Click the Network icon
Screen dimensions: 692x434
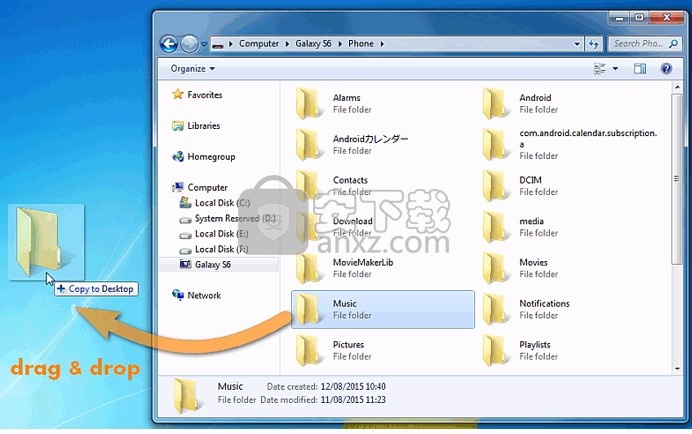(178, 294)
